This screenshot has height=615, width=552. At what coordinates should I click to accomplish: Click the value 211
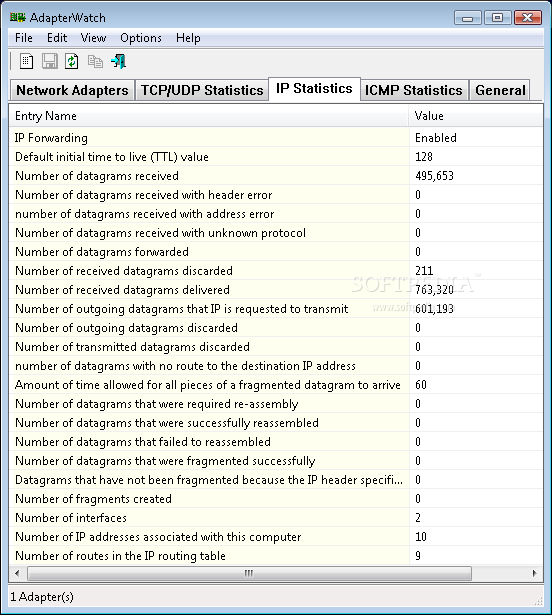point(424,271)
